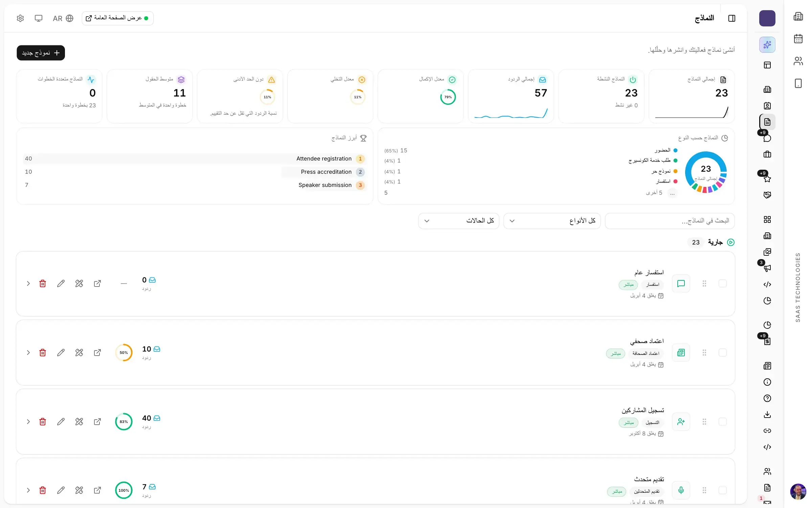Click the microphone icon of تقديم متحدث
Viewport: 812px width, 508px height.
[x=681, y=490]
